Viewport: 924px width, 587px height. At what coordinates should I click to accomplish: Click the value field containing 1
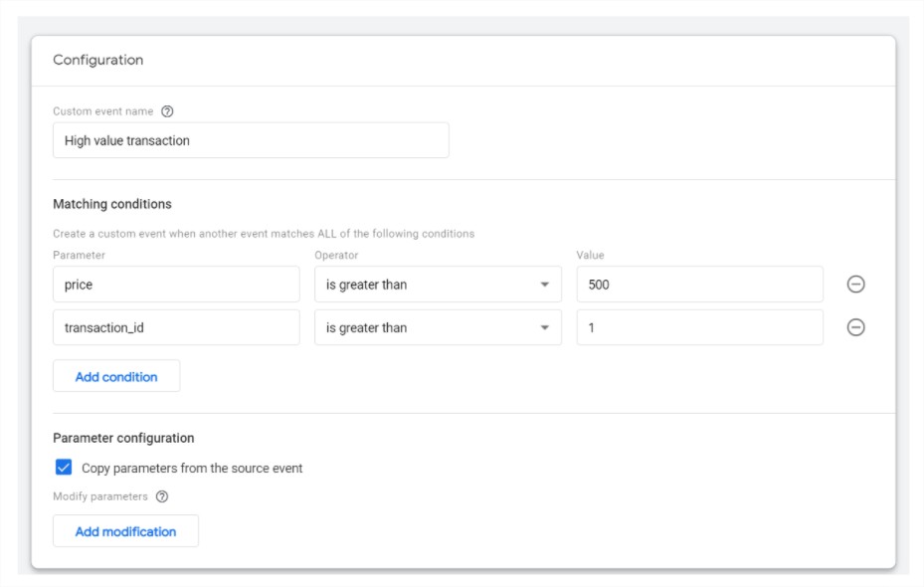[x=700, y=327]
